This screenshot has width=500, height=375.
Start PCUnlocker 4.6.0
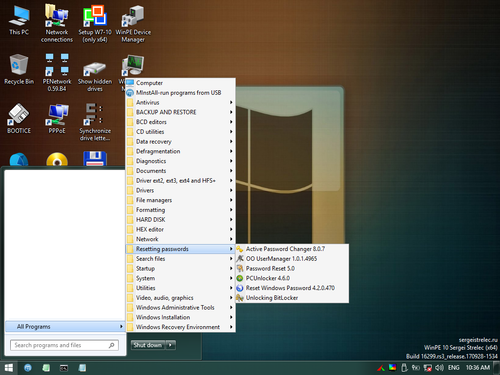[292, 278]
